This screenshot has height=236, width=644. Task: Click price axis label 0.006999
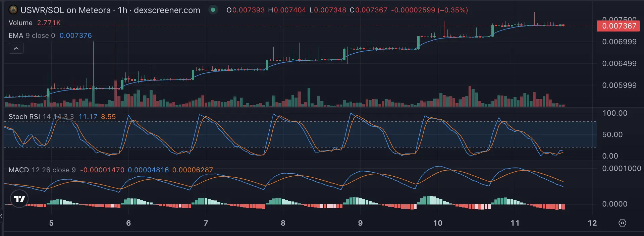[619, 42]
